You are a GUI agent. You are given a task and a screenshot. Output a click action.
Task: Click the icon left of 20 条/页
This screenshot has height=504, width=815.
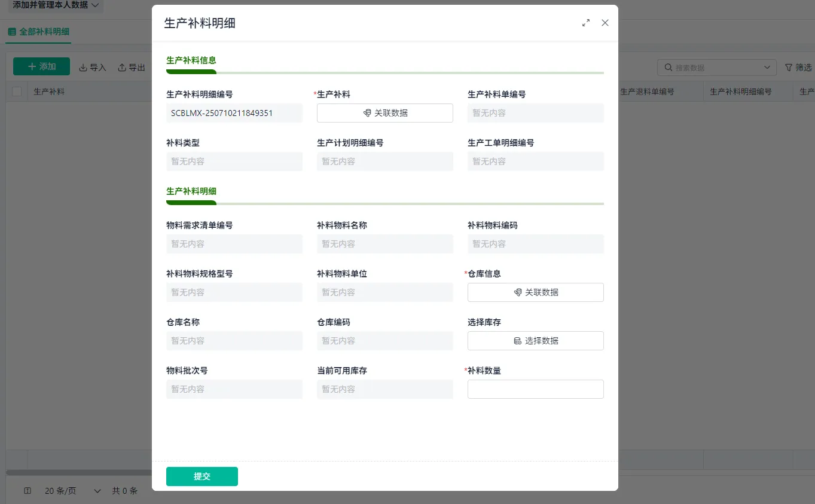(x=28, y=491)
